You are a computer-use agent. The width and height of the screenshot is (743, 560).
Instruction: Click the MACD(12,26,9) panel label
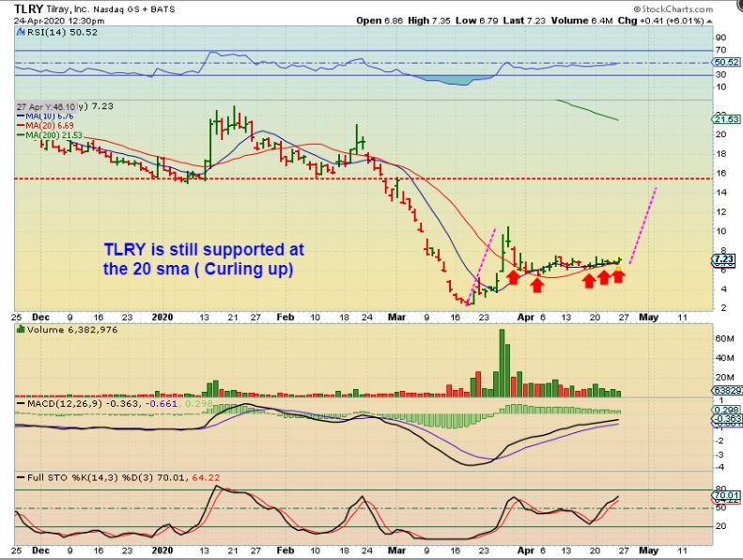[66, 403]
